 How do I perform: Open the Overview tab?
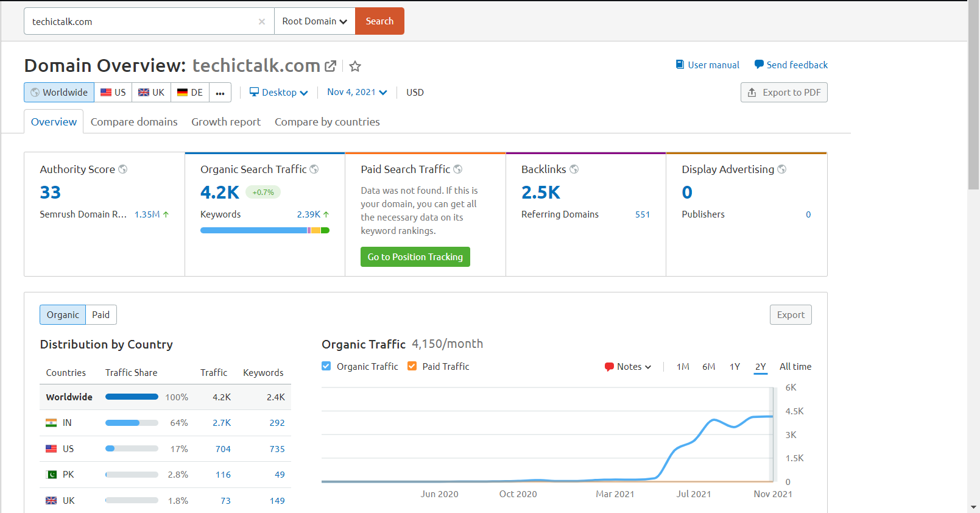click(x=54, y=122)
